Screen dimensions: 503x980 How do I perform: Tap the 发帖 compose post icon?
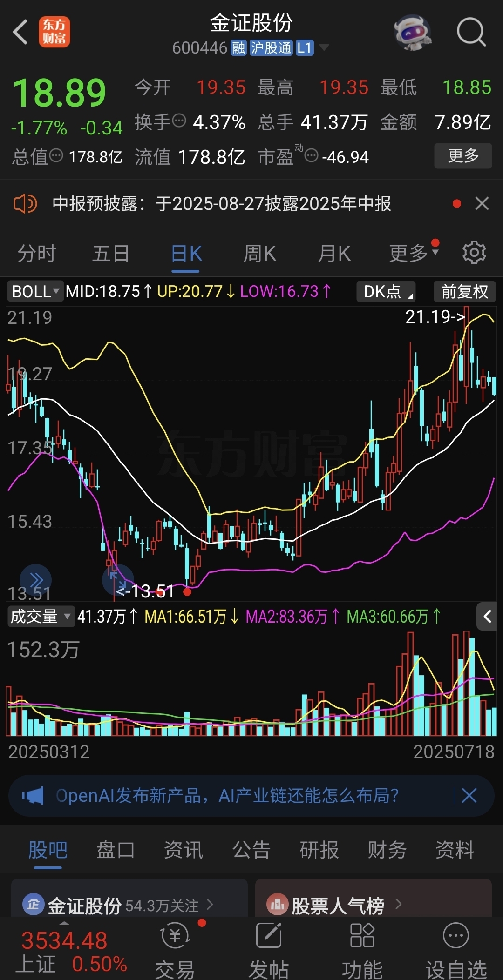coord(269,935)
